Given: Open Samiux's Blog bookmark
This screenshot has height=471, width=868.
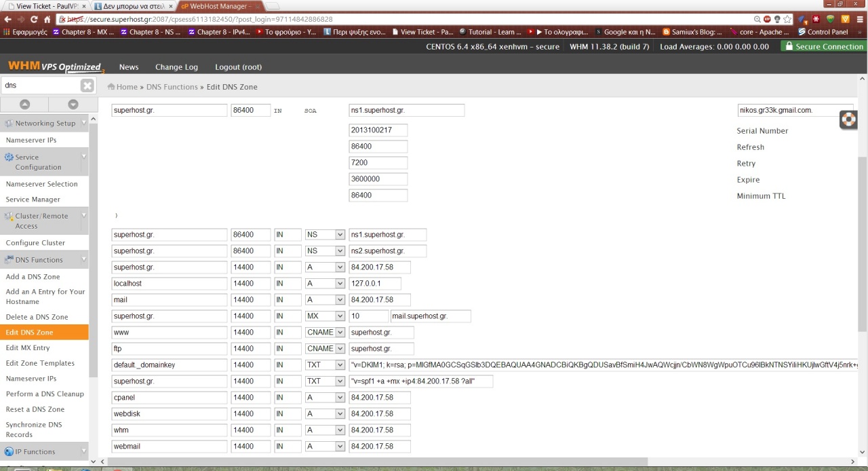Looking at the screenshot, I should click(x=692, y=32).
